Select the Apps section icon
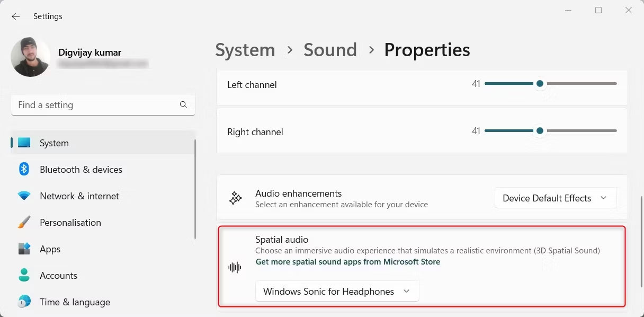This screenshot has height=317, width=644. [24, 249]
